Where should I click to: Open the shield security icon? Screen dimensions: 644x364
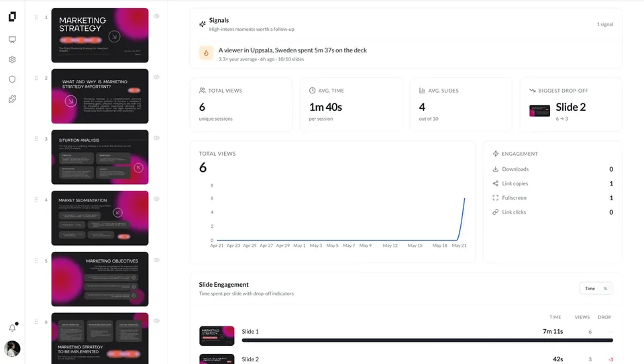point(12,79)
